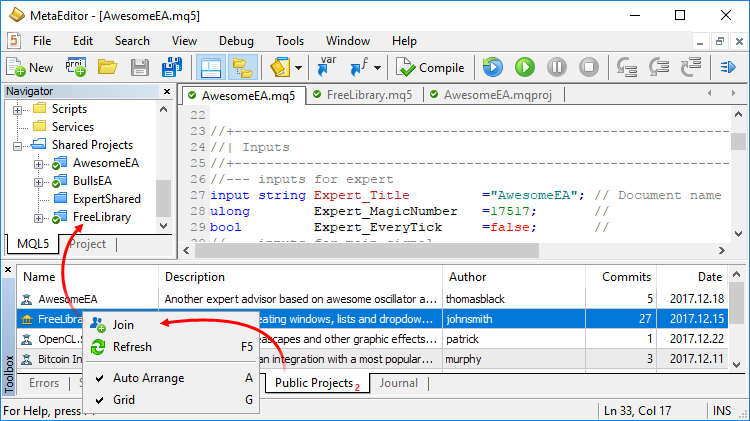750x421 pixels.
Task: Save file using single floppy disk icon
Action: pyautogui.click(x=140, y=67)
